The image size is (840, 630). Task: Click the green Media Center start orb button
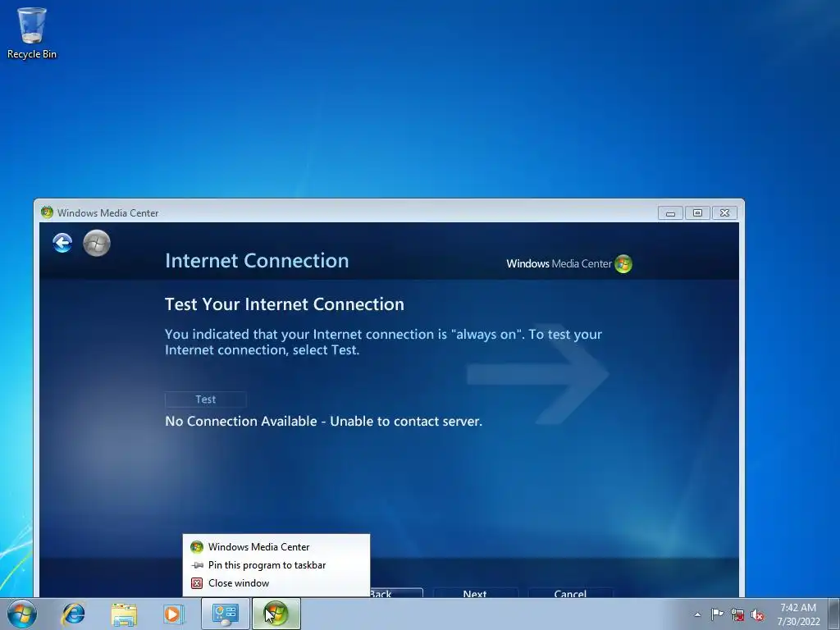pos(97,243)
